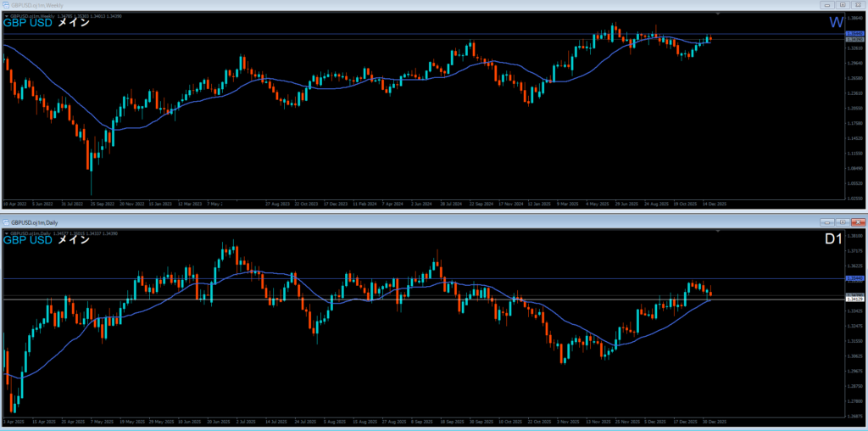The image size is (868, 431).
Task: Click the chart shift triangle on Weekly chart
Action: [719, 14]
